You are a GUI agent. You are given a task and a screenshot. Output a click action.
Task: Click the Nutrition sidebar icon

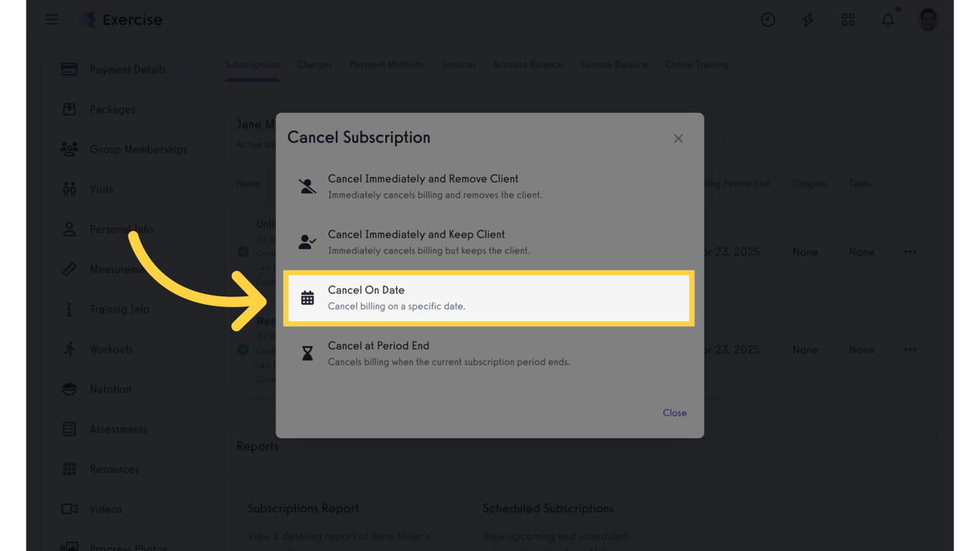pos(70,389)
